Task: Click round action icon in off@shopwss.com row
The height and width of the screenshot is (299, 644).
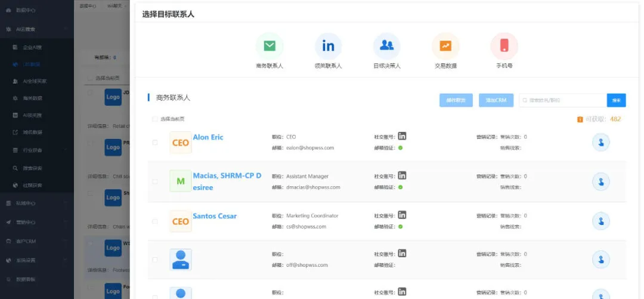Action: [601, 260]
